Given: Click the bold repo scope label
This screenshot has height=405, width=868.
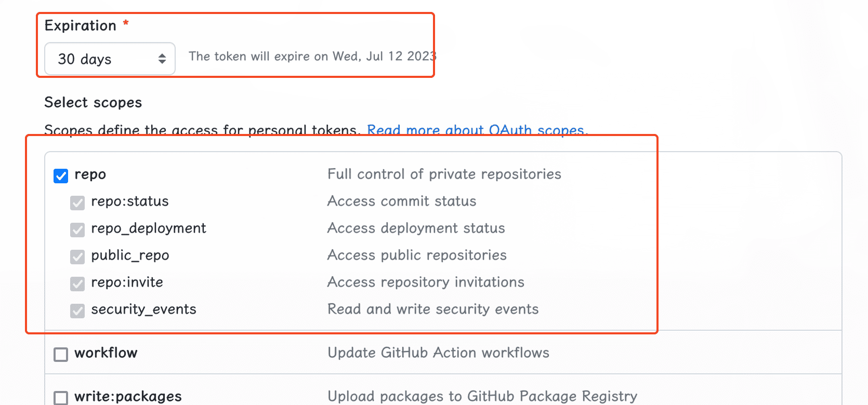Looking at the screenshot, I should [x=90, y=174].
